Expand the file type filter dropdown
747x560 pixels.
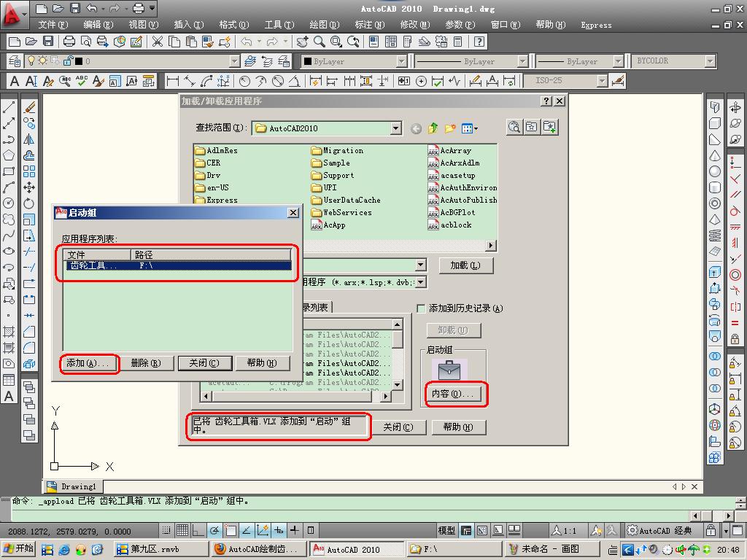coord(421,282)
